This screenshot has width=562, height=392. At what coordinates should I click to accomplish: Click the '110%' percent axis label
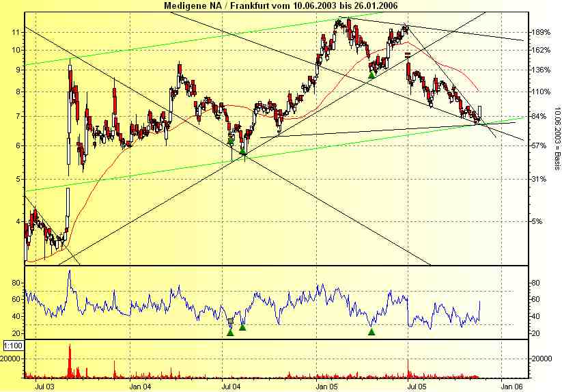pyautogui.click(x=541, y=92)
